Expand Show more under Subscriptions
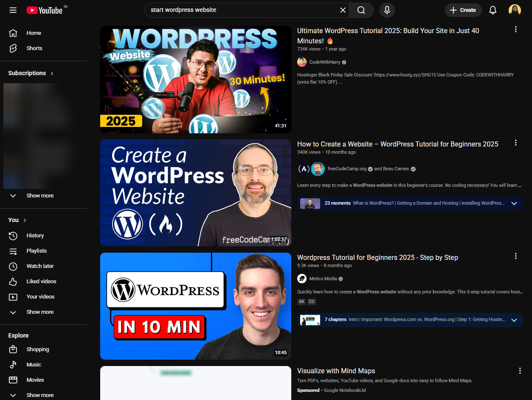This screenshot has width=532, height=400. pos(40,196)
